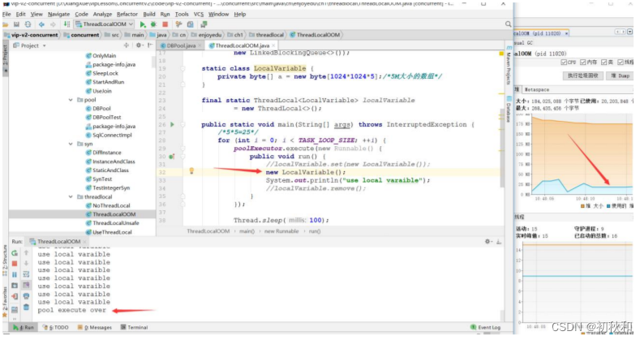Open the Project view dropdown arrow

(45, 45)
